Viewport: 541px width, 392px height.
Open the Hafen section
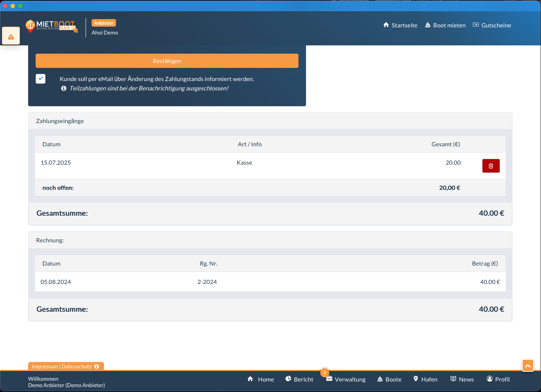tap(425, 379)
